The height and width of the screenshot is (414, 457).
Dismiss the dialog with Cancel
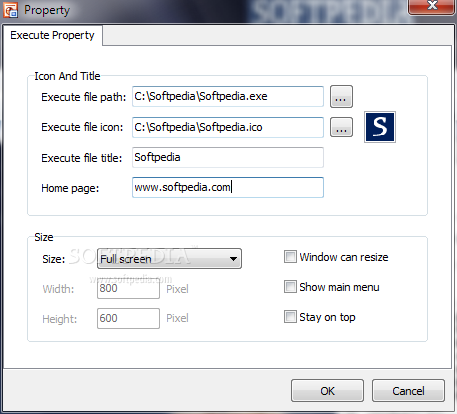coord(408,391)
